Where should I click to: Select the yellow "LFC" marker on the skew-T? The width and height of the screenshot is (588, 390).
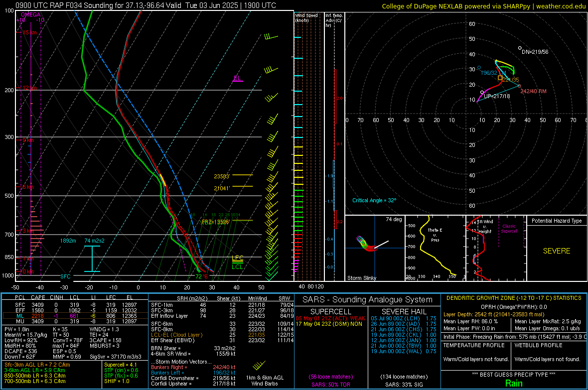point(237,258)
